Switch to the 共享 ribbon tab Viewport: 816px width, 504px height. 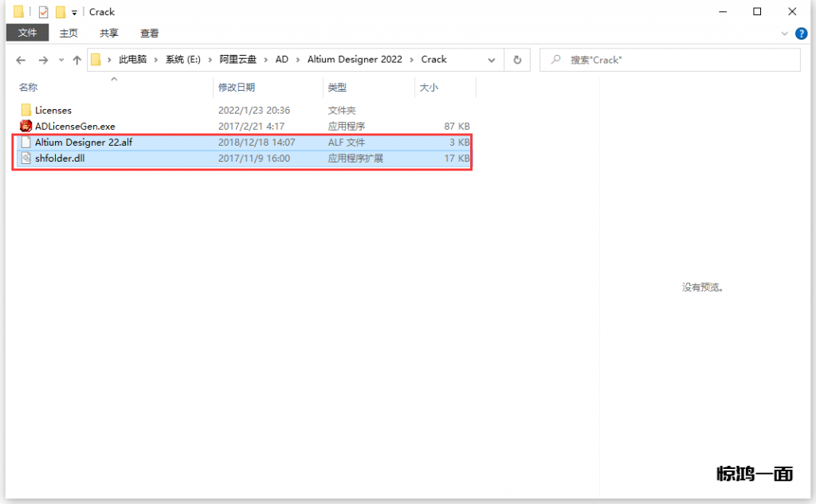(x=109, y=33)
